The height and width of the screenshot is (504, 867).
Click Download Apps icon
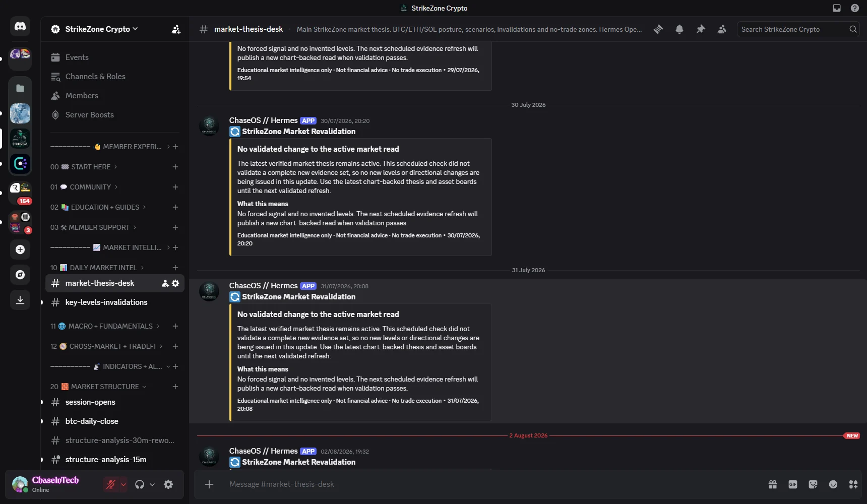pyautogui.click(x=20, y=300)
